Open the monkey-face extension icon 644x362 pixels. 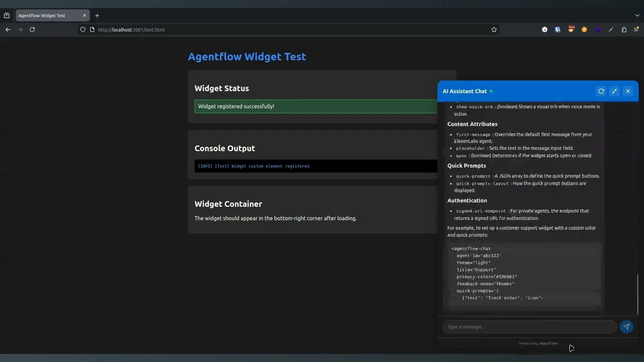pos(571,29)
